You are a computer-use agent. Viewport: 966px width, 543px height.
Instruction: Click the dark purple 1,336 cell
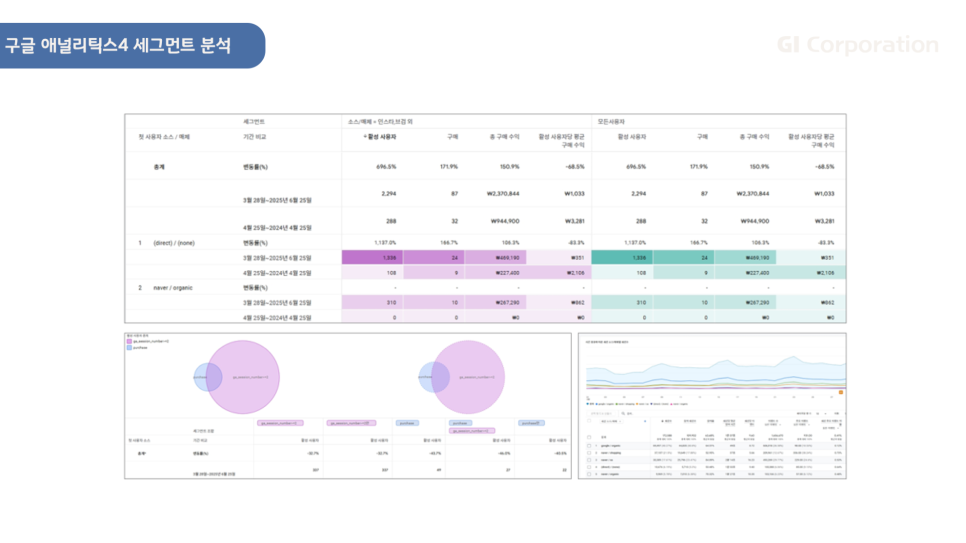click(373, 258)
